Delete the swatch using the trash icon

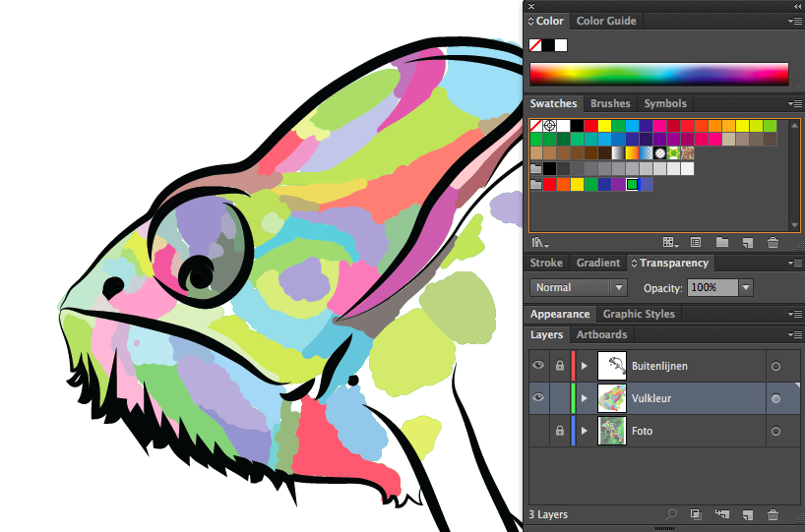click(773, 242)
